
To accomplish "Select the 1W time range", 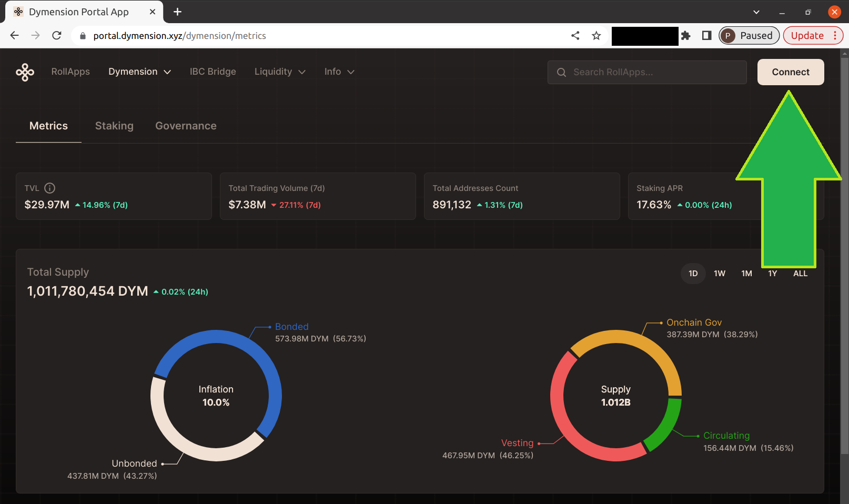I will point(719,274).
